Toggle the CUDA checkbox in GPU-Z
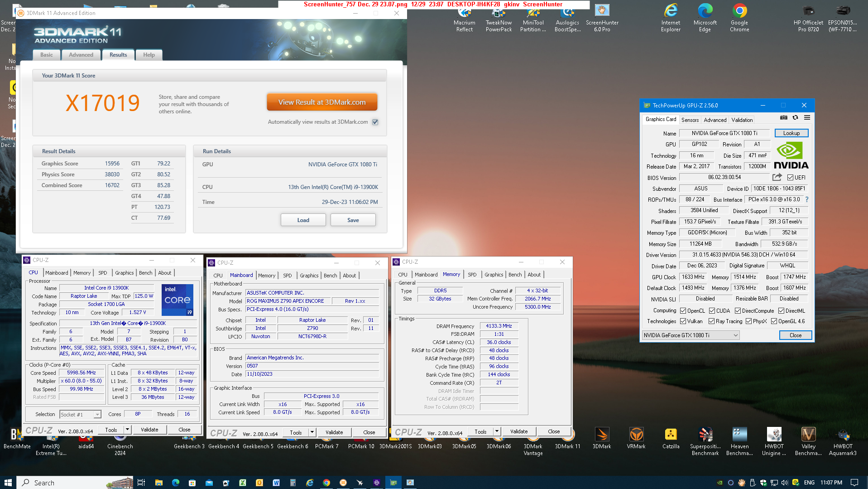This screenshot has width=868, height=489. (712, 311)
